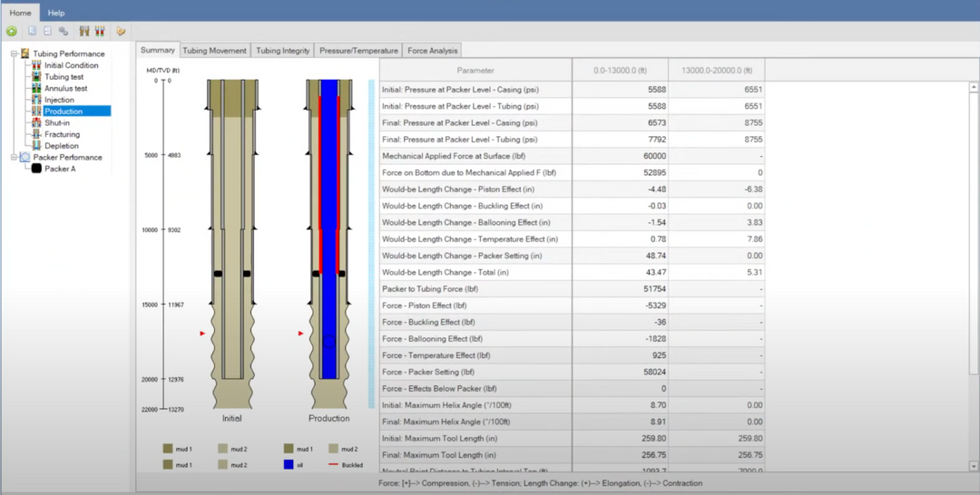The image size is (980, 495).
Task: Click the Tubing test tree icon
Action: point(36,77)
